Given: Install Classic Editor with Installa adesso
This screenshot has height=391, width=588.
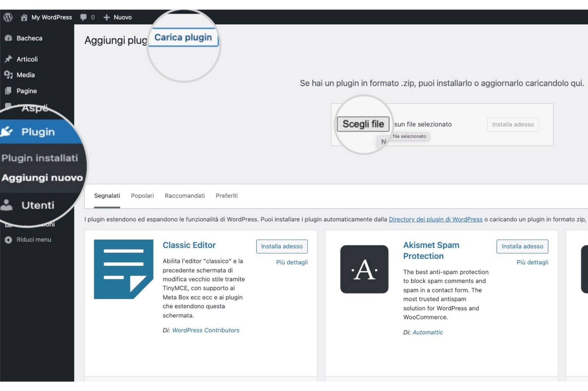Looking at the screenshot, I should (x=282, y=246).
